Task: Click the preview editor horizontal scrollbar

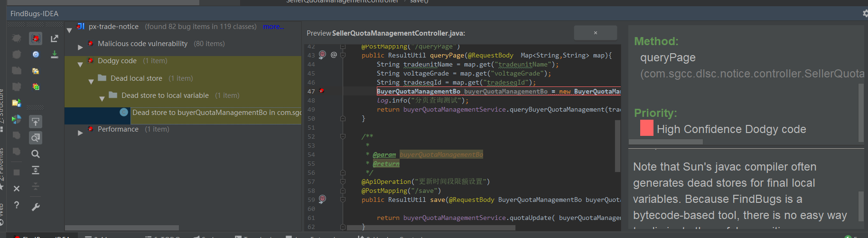Action: 430,228
